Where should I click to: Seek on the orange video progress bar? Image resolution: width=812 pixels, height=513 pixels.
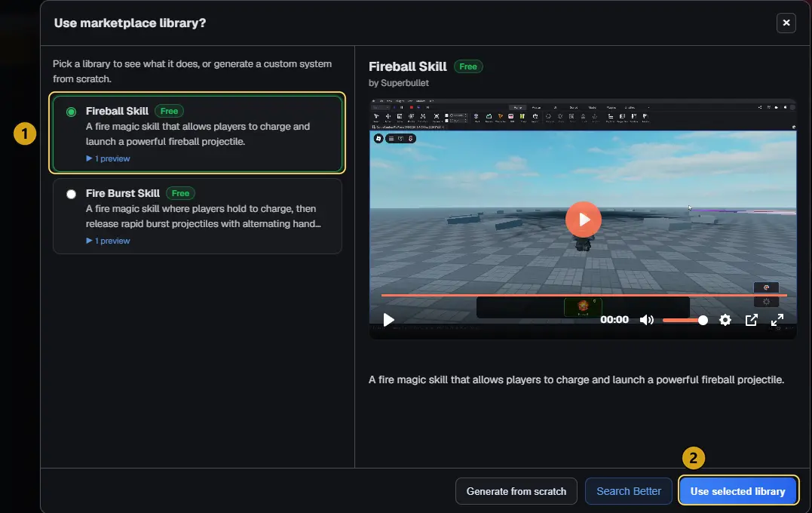pyautogui.click(x=584, y=296)
